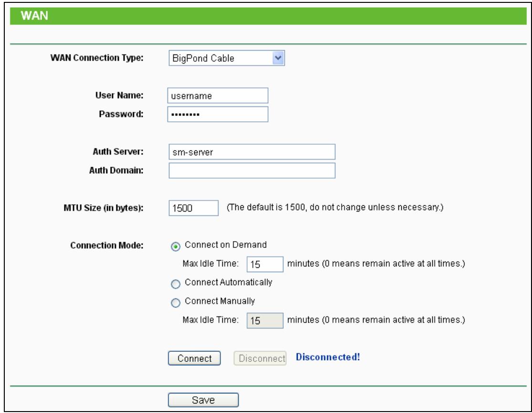The width and height of the screenshot is (532, 413).
Task: Click disabled Max Idle Time field under Connect Manually
Action: (x=265, y=320)
